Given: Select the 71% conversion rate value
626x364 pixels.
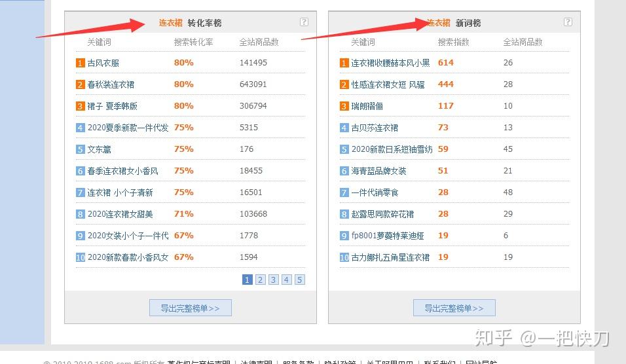Looking at the screenshot, I should pyautogui.click(x=183, y=213).
